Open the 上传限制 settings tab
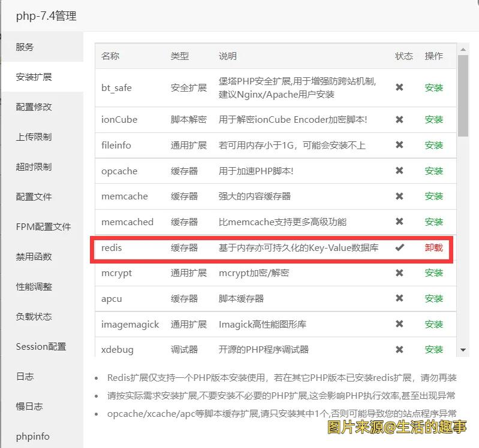Viewport: 479px width, 448px height. pos(34,137)
